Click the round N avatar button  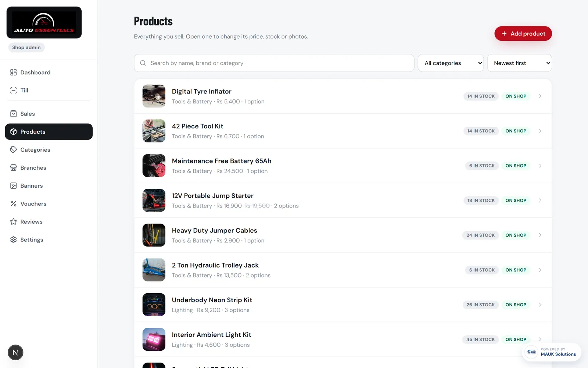[x=15, y=353]
